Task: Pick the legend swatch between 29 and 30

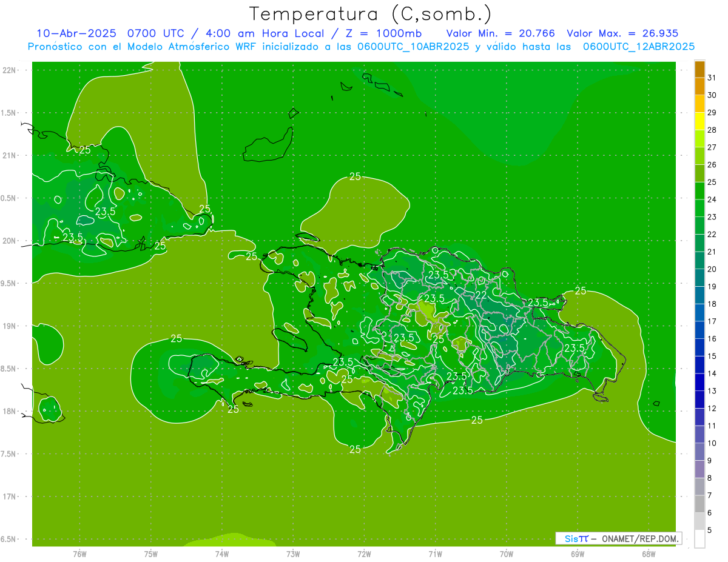Action: 699,104
